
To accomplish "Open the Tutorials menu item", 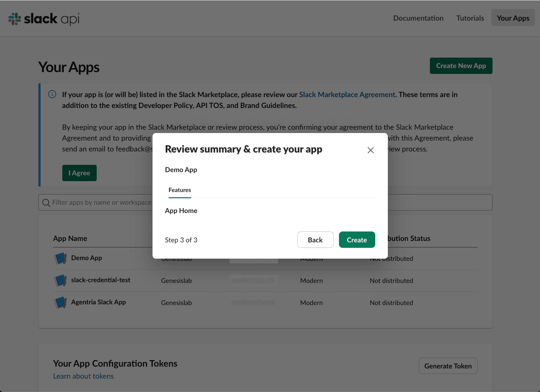I will 470,18.
